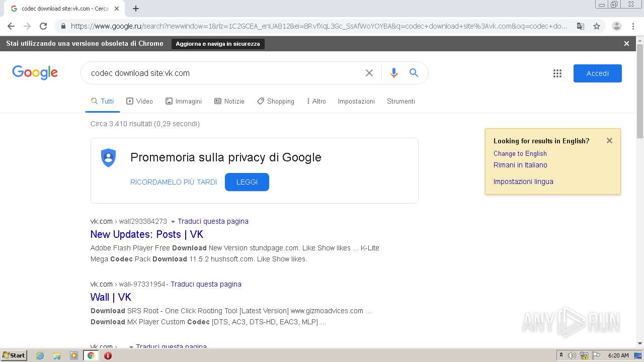The width and height of the screenshot is (644, 362).
Task: Translate the wall-97331954 result page
Action: click(206, 284)
